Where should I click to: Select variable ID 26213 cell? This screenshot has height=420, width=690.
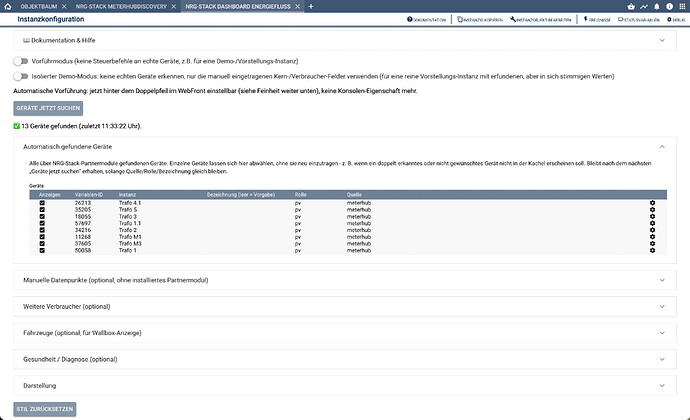click(83, 203)
